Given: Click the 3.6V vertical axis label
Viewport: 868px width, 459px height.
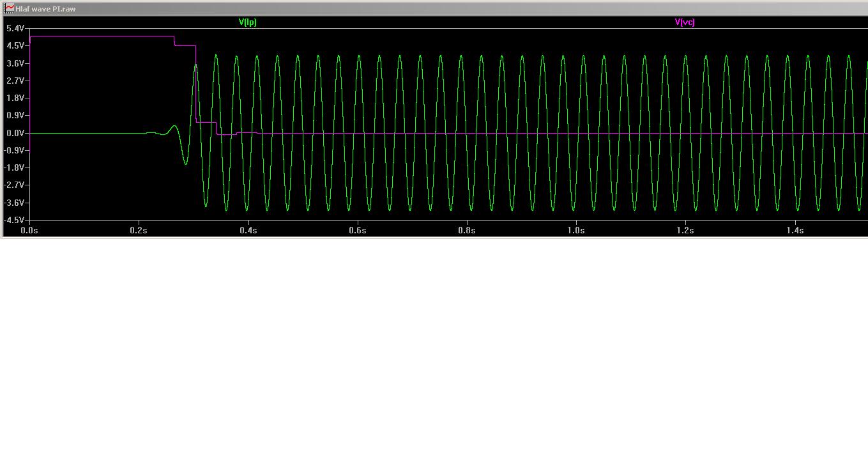Looking at the screenshot, I should [15, 63].
